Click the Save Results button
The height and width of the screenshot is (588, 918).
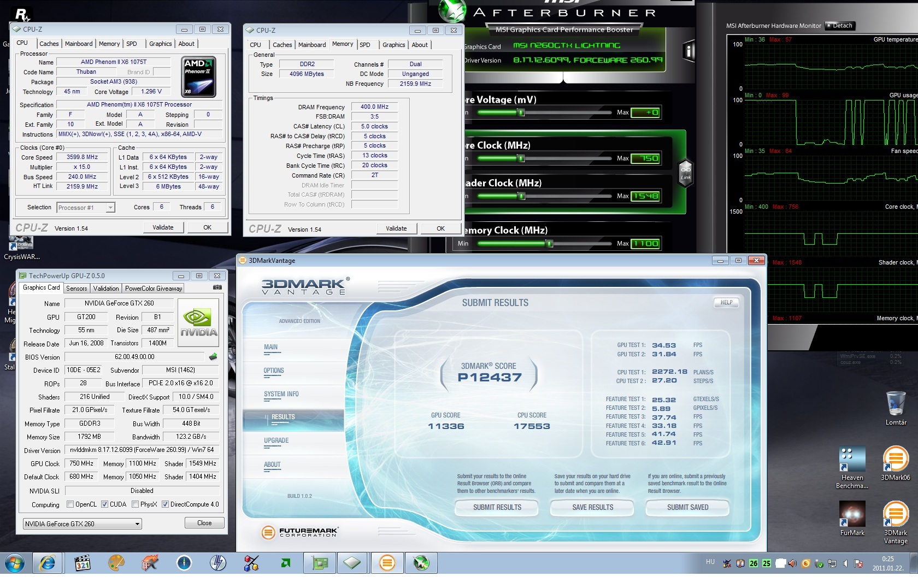pyautogui.click(x=593, y=507)
